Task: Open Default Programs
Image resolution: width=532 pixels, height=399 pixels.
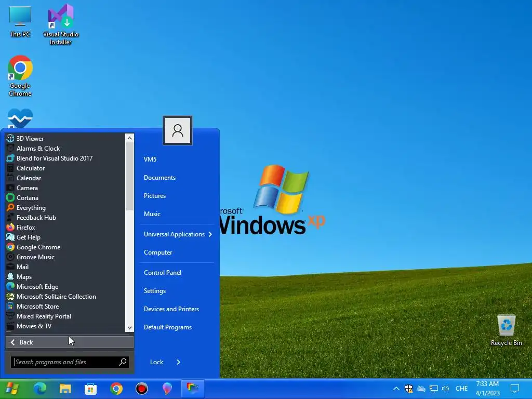Action: [168, 327]
